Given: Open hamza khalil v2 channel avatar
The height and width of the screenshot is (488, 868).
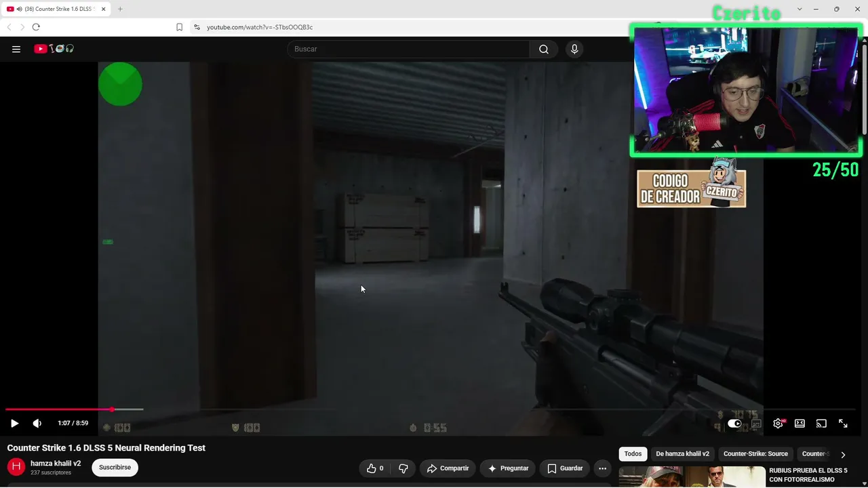Looking at the screenshot, I should [16, 467].
